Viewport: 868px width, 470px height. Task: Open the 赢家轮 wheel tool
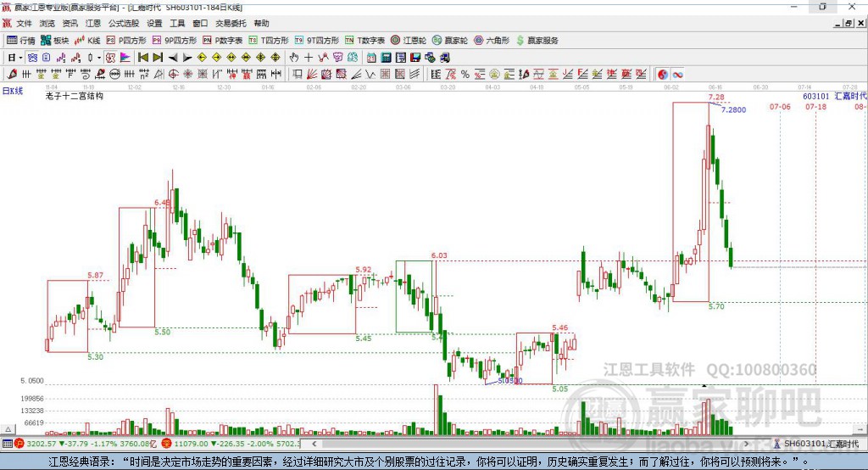pyautogui.click(x=450, y=41)
